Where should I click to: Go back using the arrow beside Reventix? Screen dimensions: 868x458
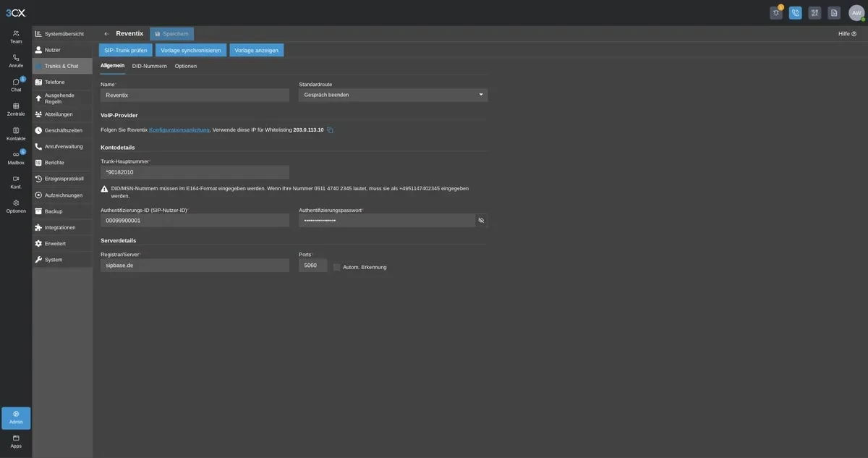tap(107, 34)
